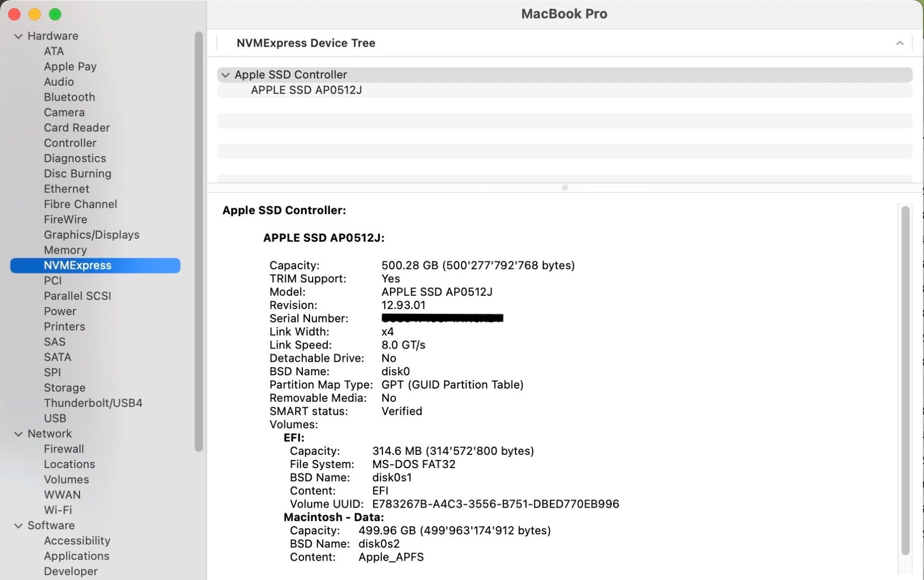This screenshot has width=924, height=580.
Task: Select Apple SSD Controller row in device tree
Action: (x=565, y=75)
